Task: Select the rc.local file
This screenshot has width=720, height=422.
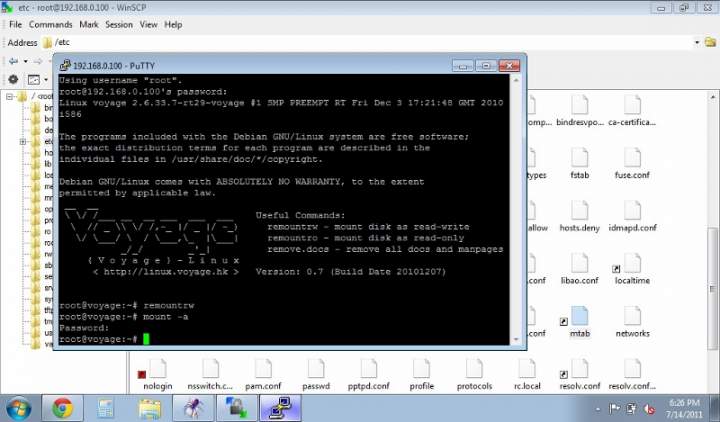Action: pyautogui.click(x=527, y=375)
